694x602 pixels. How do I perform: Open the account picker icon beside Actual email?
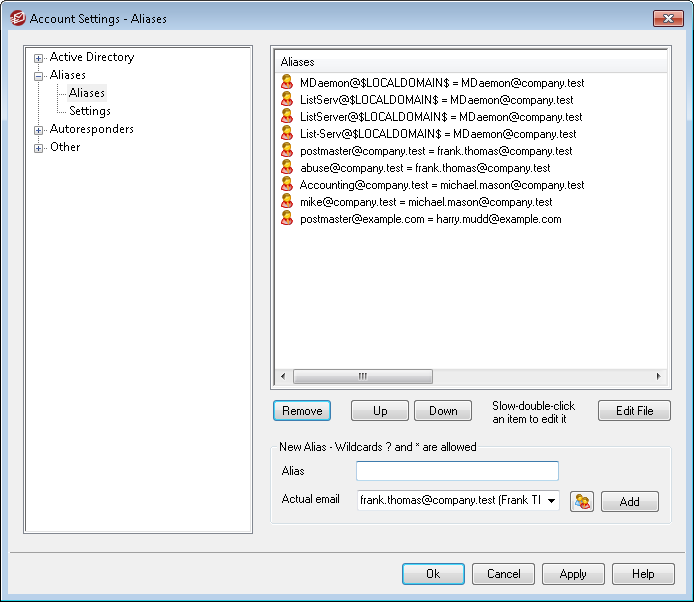point(582,501)
